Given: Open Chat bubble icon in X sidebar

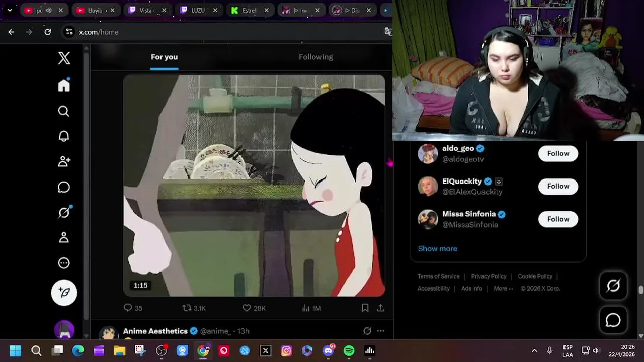Looking at the screenshot, I should point(64,187).
